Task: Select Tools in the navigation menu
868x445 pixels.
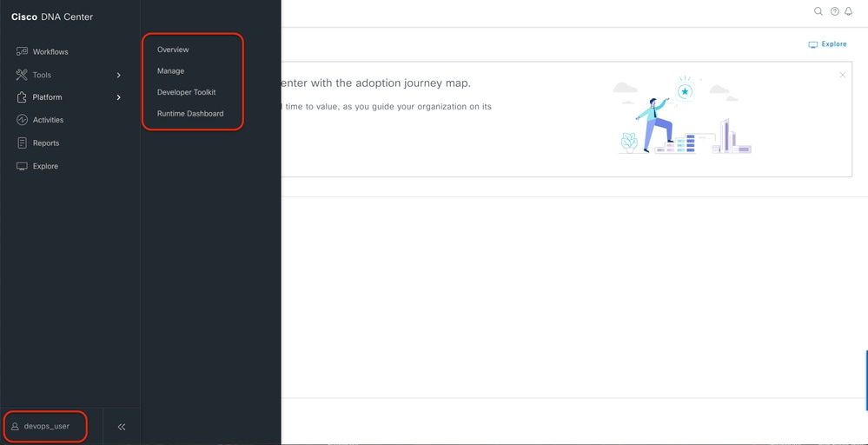Action: (42, 75)
